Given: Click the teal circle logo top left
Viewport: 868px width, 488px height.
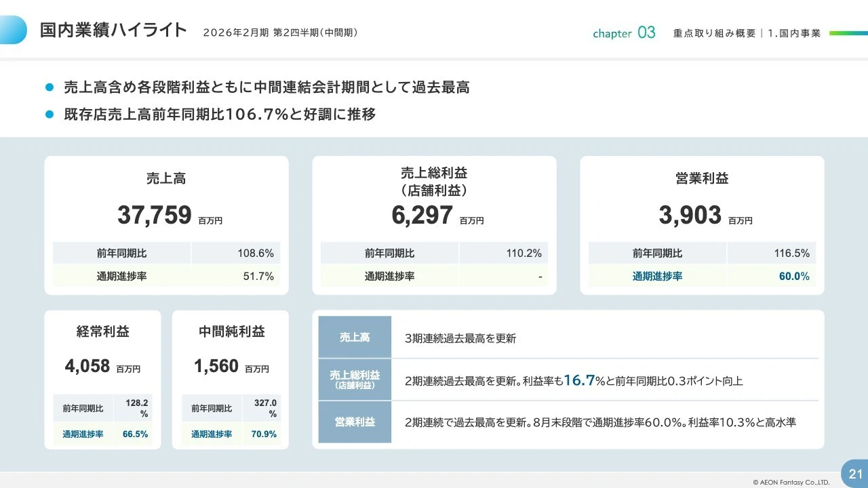Looking at the screenshot, I should (13, 29).
